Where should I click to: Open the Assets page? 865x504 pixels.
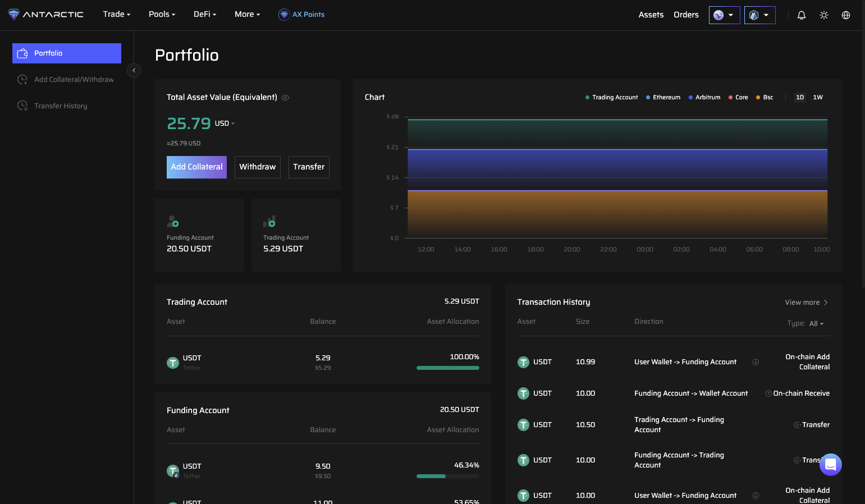(x=651, y=15)
